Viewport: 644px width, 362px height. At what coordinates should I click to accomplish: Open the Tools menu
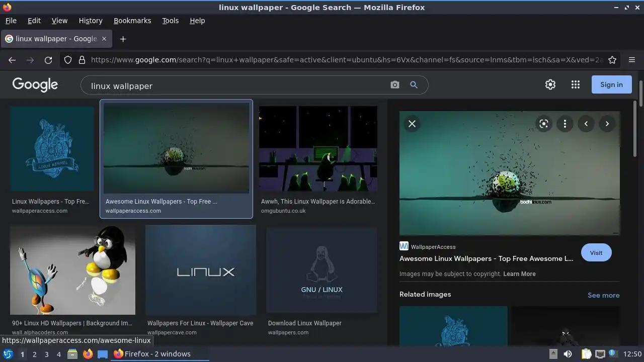(x=170, y=21)
